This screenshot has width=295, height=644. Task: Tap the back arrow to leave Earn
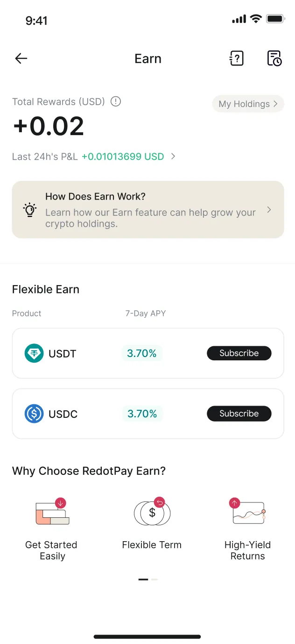click(21, 58)
